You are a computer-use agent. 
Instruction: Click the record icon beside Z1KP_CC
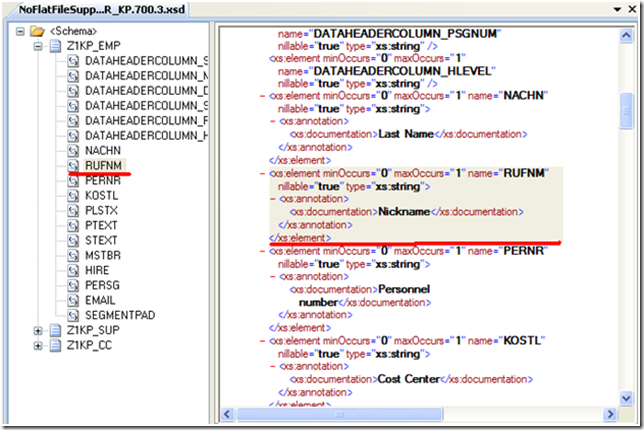click(55, 345)
